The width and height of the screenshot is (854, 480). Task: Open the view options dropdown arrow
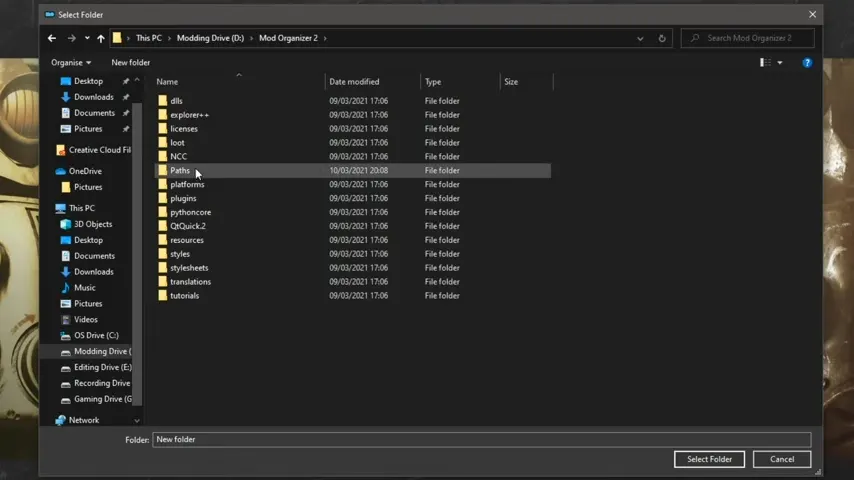click(780, 63)
